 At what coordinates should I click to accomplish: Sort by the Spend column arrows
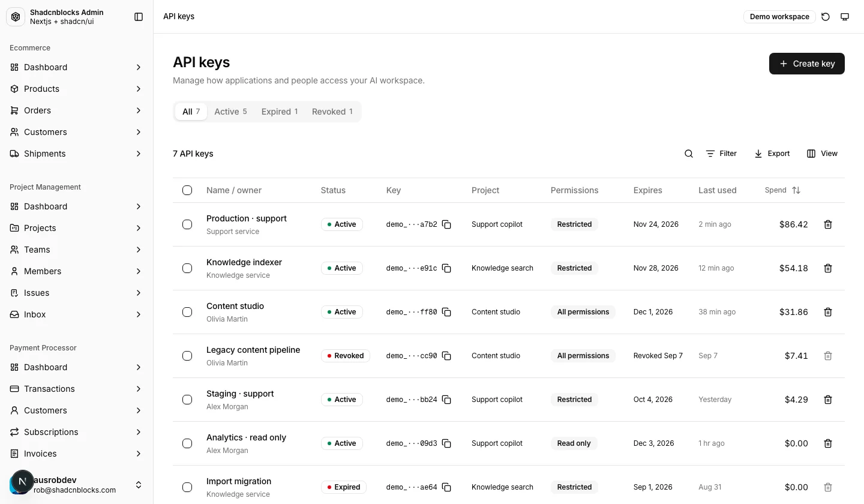(x=796, y=190)
